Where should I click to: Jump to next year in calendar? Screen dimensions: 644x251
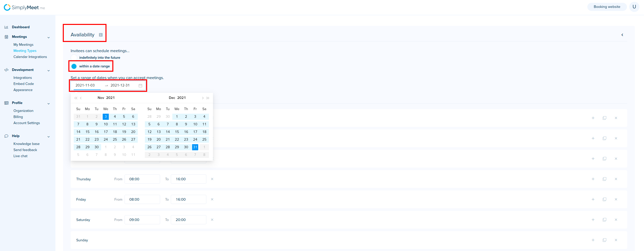(208, 98)
